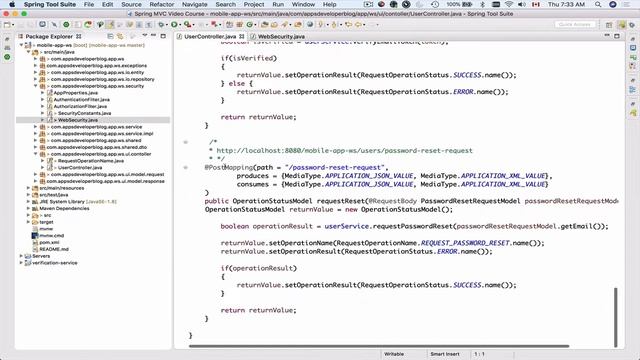Toggle Link with Editor in Package Explorer
The image size is (640, 360).
coord(120,36)
